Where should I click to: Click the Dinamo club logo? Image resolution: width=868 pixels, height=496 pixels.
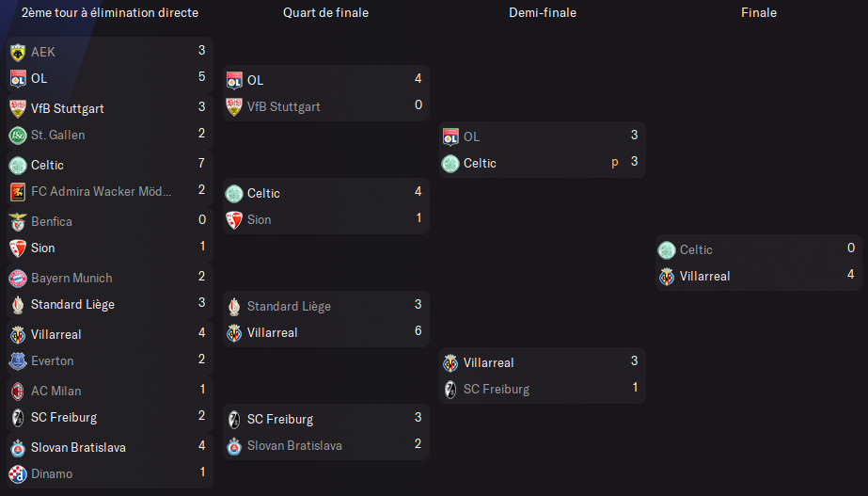coord(18,473)
